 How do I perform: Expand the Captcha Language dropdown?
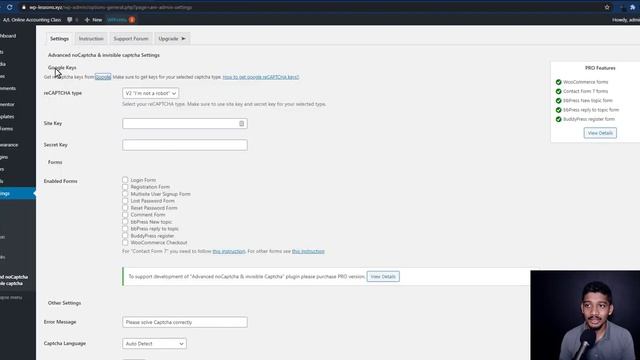[154, 344]
